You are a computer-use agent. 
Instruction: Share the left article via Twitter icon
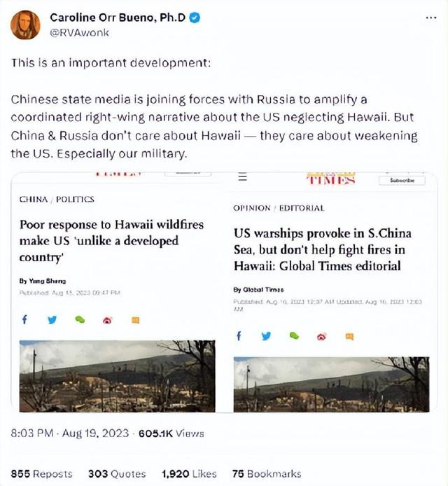point(52,319)
